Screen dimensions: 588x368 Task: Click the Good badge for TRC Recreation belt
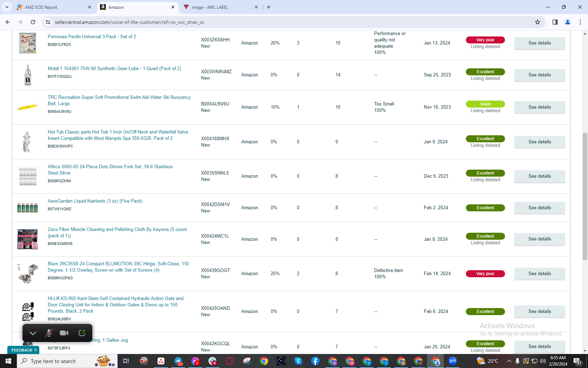(x=485, y=104)
